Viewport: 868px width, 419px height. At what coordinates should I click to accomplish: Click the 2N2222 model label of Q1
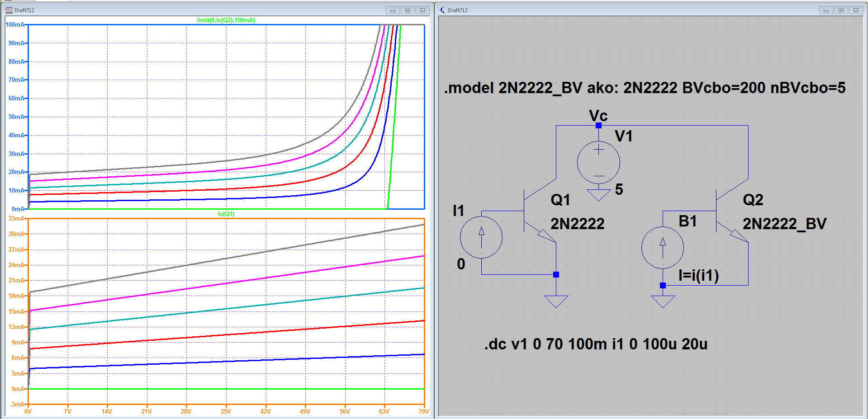pyautogui.click(x=578, y=224)
